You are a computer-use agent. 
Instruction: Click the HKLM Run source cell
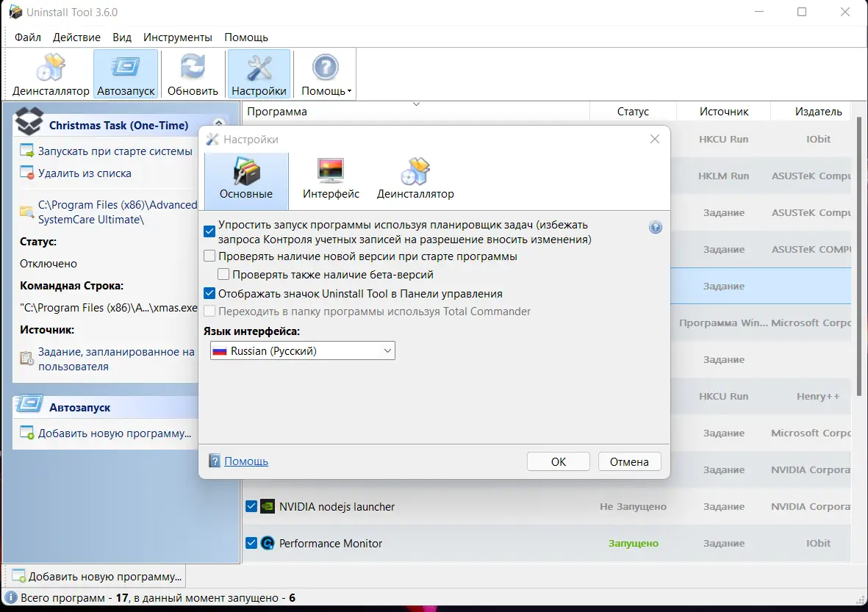[x=723, y=176]
